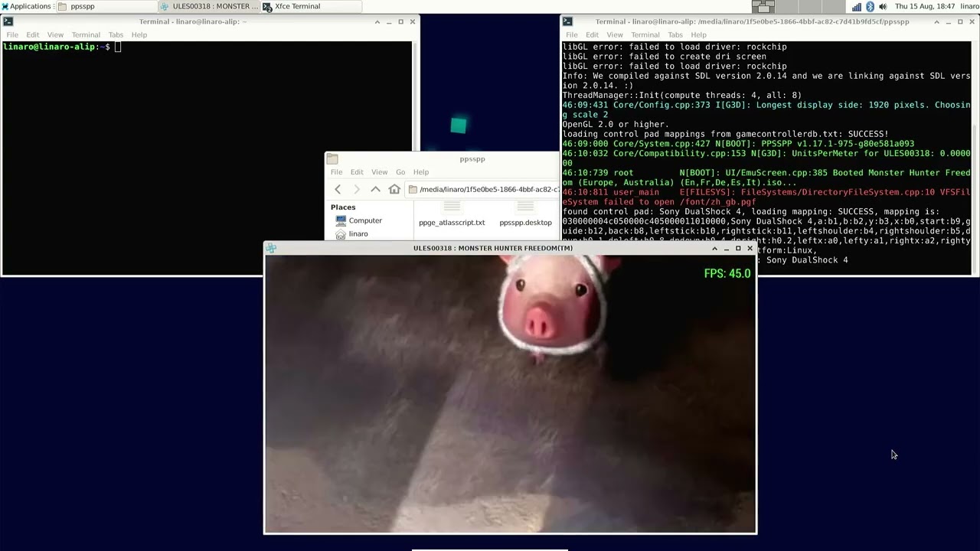The image size is (980, 551).
Task: Open Edit menu in ppsspp file manager
Action: pos(357,172)
